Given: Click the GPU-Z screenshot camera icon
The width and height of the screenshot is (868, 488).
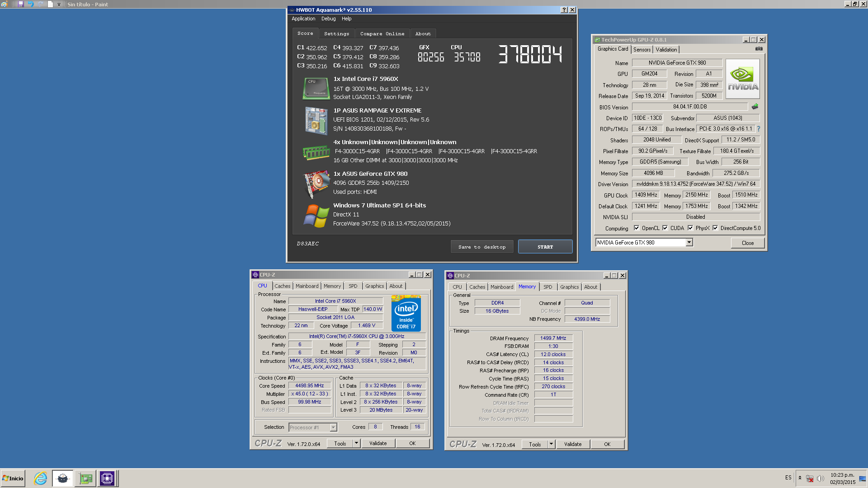Looking at the screenshot, I should coord(759,49).
